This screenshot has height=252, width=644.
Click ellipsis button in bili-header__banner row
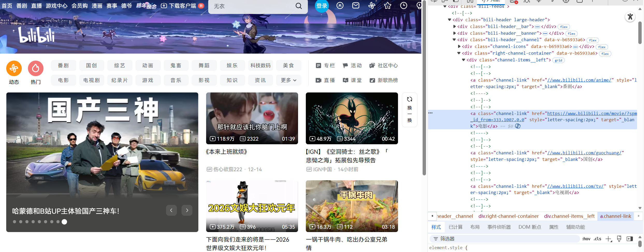[x=545, y=33]
